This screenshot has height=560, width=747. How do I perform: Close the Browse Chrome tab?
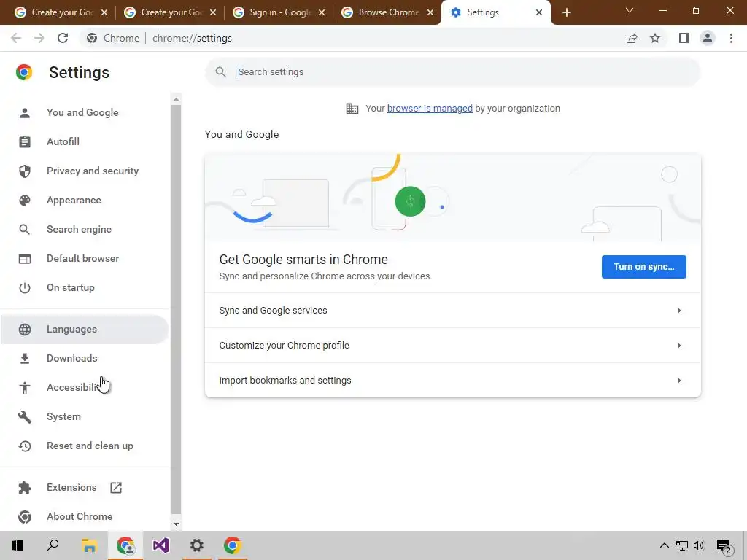click(x=430, y=12)
